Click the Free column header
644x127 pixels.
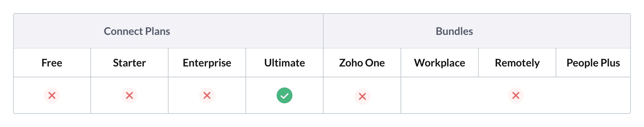[52, 63]
